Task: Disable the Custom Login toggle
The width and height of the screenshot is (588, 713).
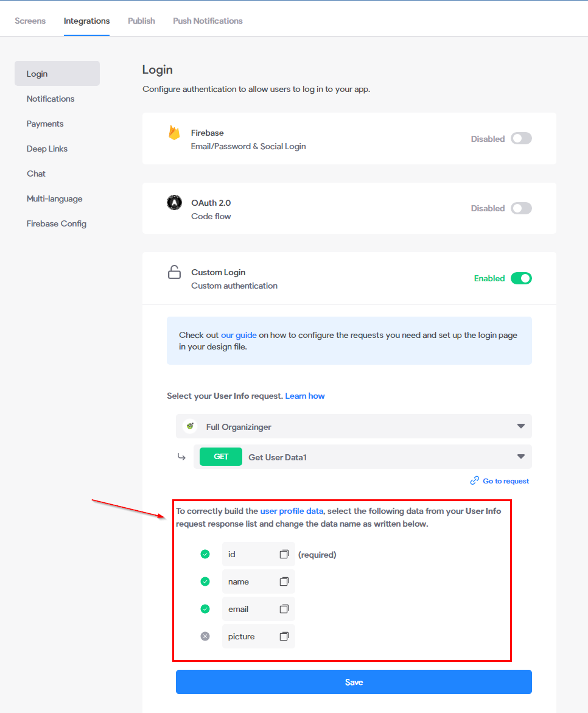Action: [x=521, y=278]
